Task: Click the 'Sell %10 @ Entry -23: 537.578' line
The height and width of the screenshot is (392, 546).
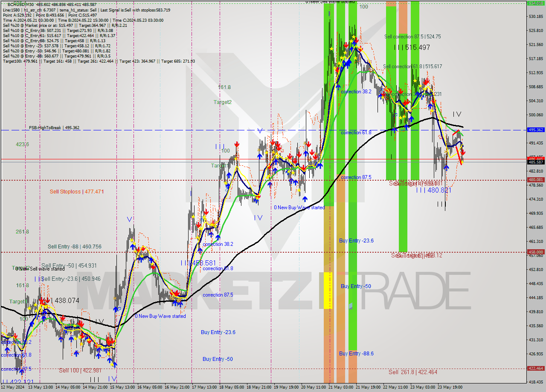Action: pos(57,46)
